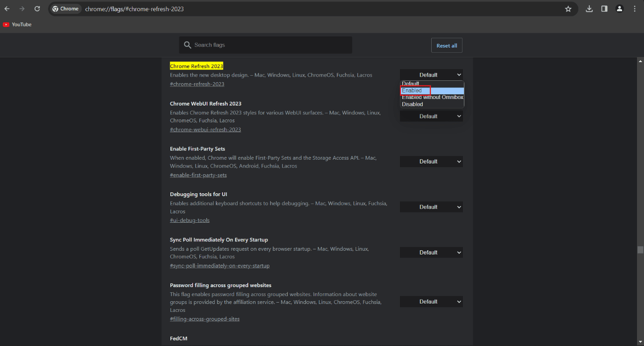Click the Enable First-Party Sets heading
The image size is (644, 346).
(x=197, y=149)
